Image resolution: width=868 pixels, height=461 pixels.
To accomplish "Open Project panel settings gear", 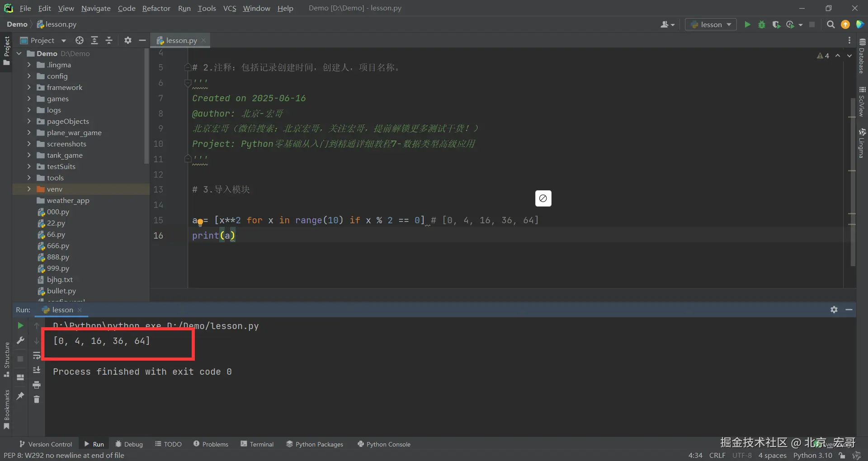I will (x=128, y=40).
